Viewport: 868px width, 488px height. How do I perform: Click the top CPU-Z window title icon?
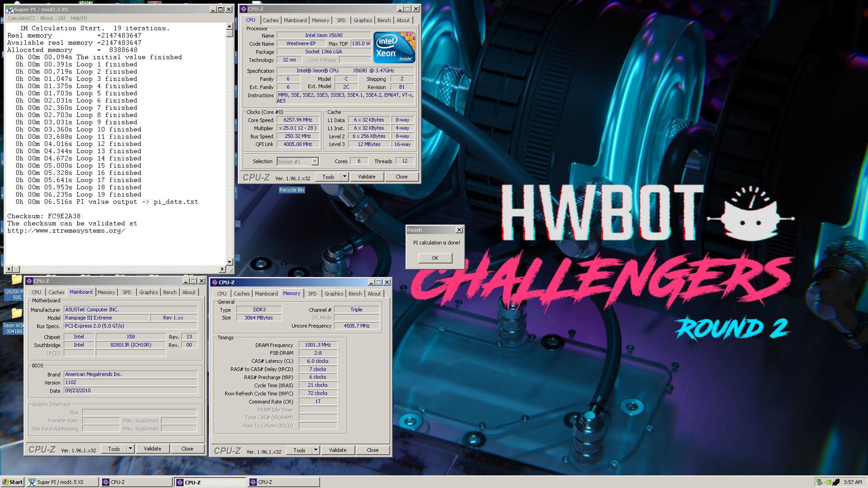[244, 9]
